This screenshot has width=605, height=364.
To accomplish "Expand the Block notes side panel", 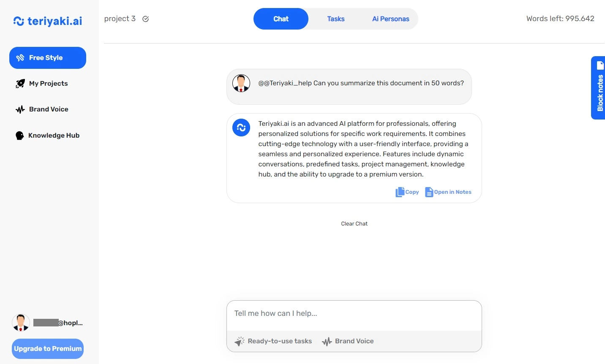I will coord(598,88).
